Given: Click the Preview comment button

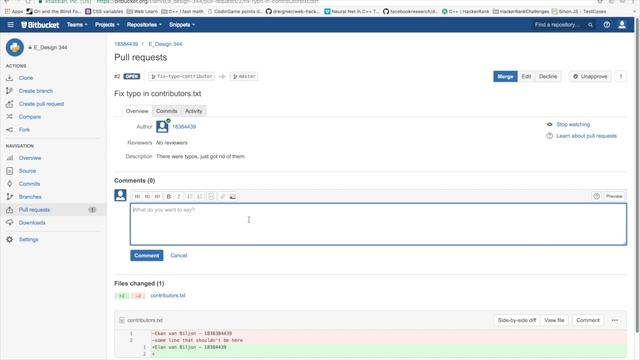Looking at the screenshot, I should [614, 196].
